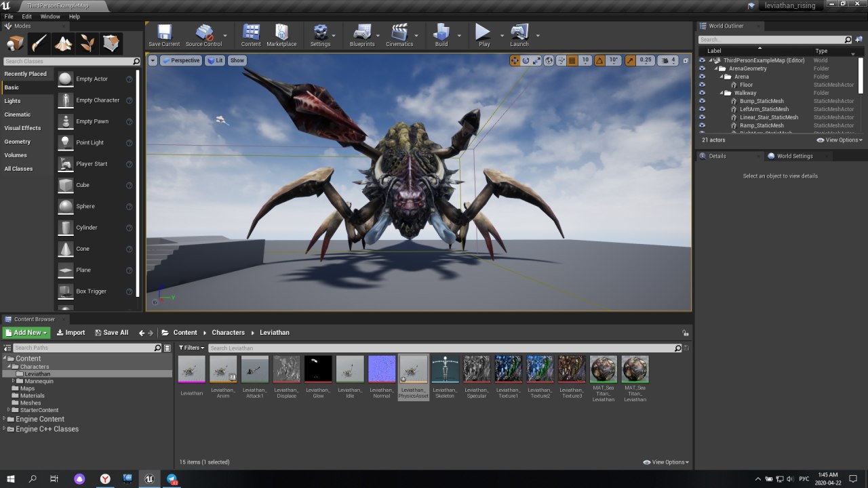This screenshot has height=488, width=868.
Task: Add a new folder in World Outliner
Action: [x=858, y=40]
